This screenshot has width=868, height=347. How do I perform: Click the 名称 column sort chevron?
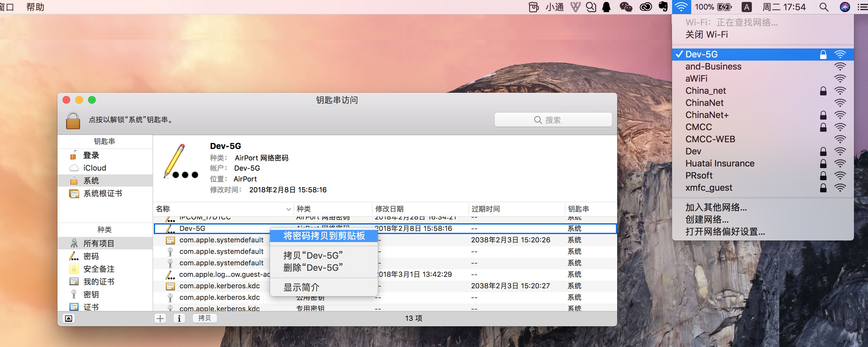tap(288, 209)
